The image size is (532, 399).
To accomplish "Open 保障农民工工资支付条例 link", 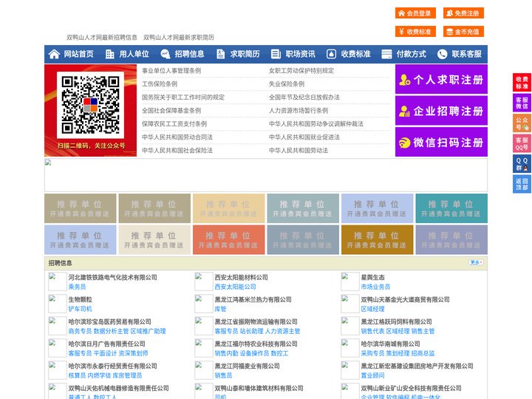I will [174, 123].
